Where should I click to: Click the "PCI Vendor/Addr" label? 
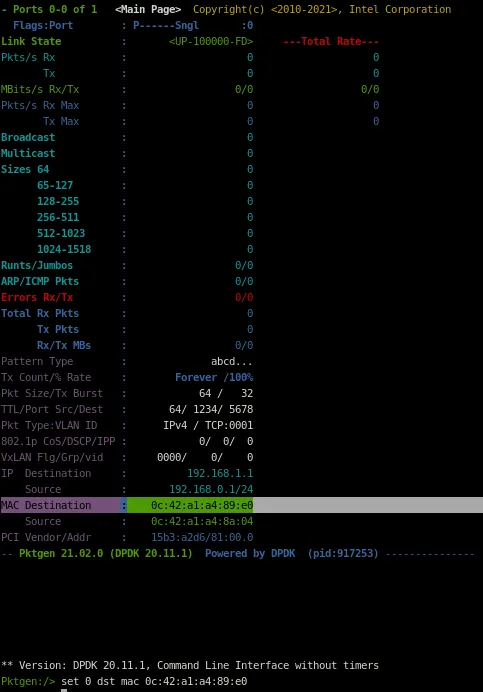click(46, 537)
